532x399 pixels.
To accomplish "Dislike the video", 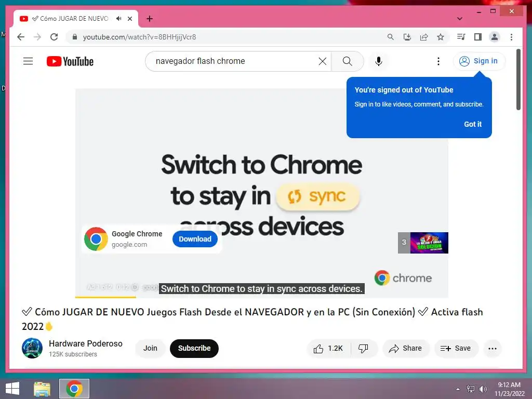I will pyautogui.click(x=363, y=349).
